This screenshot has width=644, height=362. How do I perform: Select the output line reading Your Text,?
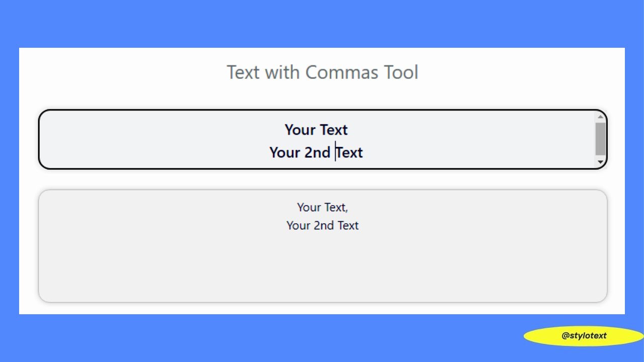pyautogui.click(x=323, y=207)
